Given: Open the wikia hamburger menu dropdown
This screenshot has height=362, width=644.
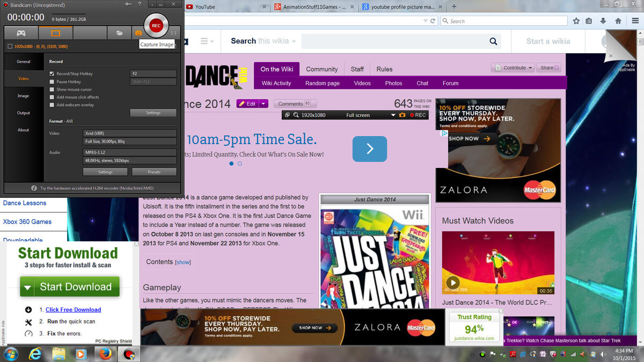Looking at the screenshot, I should click(x=207, y=41).
